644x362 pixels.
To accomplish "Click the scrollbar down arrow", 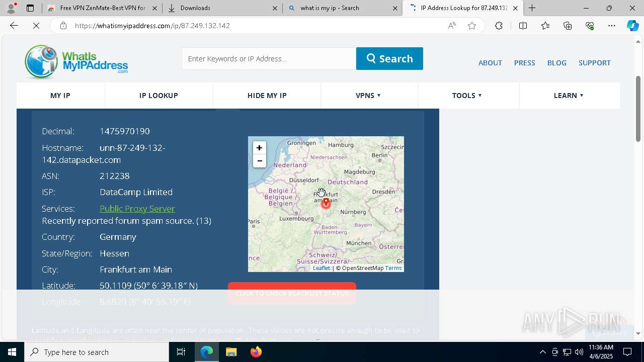I will (x=638, y=333).
